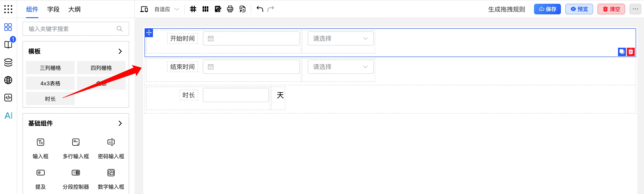This screenshot has height=194, width=644.
Task: Click 生成拖拽规则
Action: pos(506,9)
